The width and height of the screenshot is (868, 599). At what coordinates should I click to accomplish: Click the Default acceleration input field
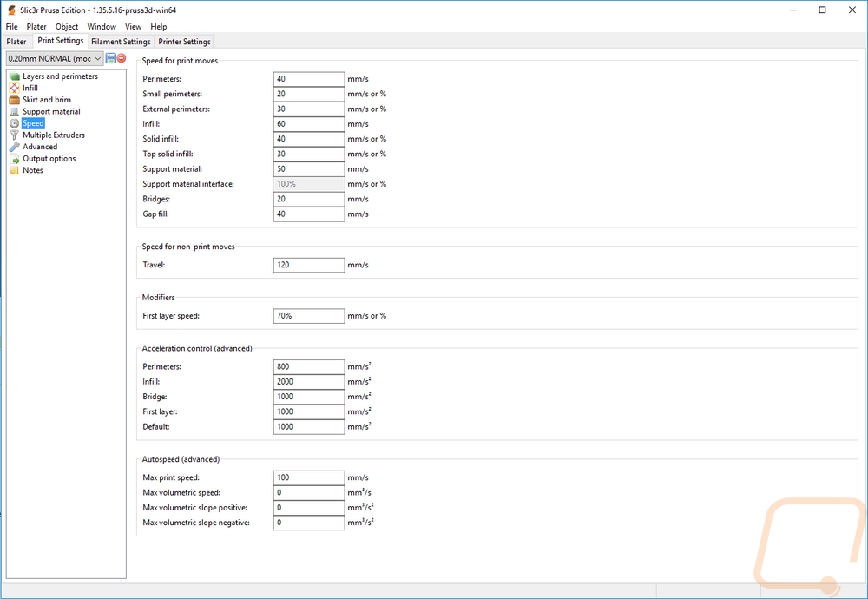click(309, 426)
